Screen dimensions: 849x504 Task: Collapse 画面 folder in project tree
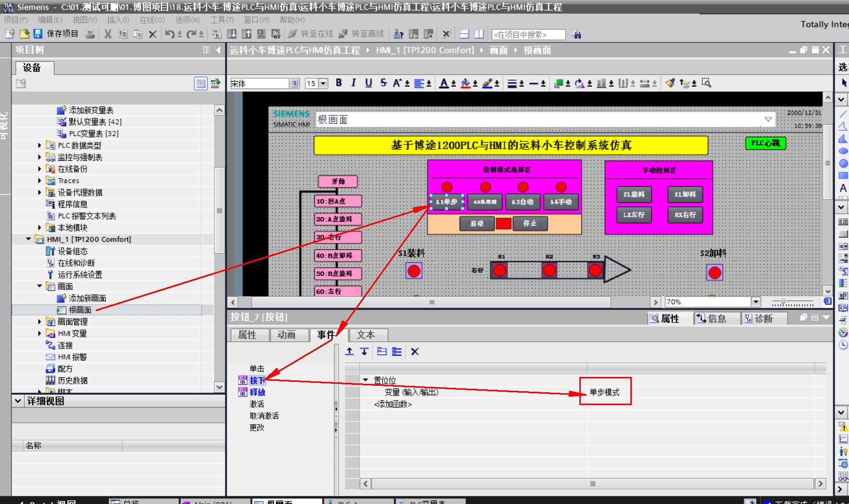[40, 286]
